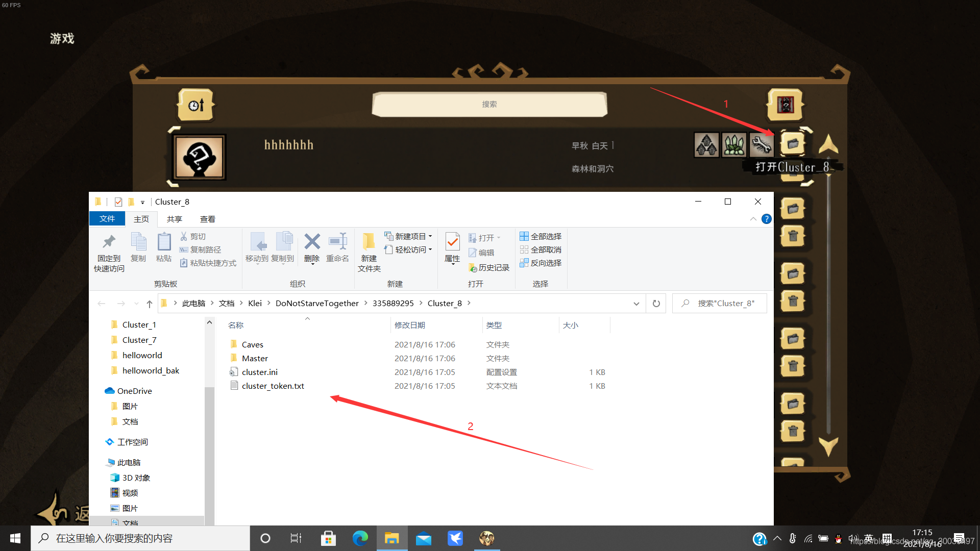Switch to the View (查看) ribbon tab
Viewport: 980px width, 551px height.
click(x=207, y=219)
